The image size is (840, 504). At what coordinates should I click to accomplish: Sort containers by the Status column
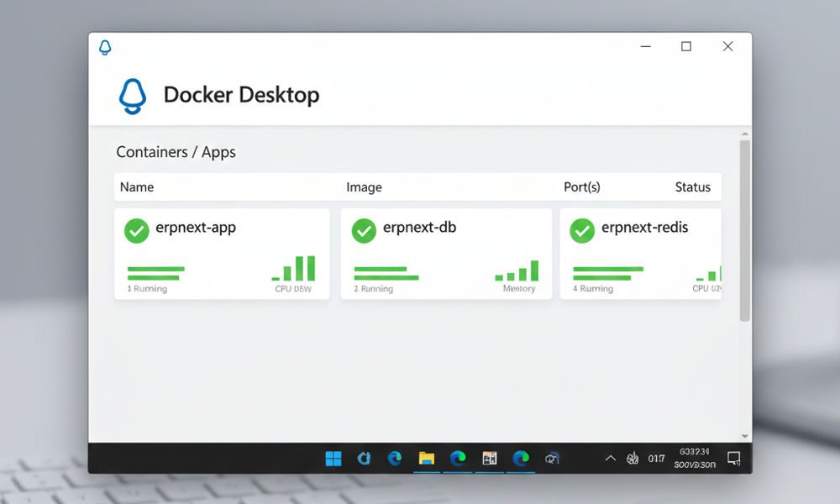point(693,186)
